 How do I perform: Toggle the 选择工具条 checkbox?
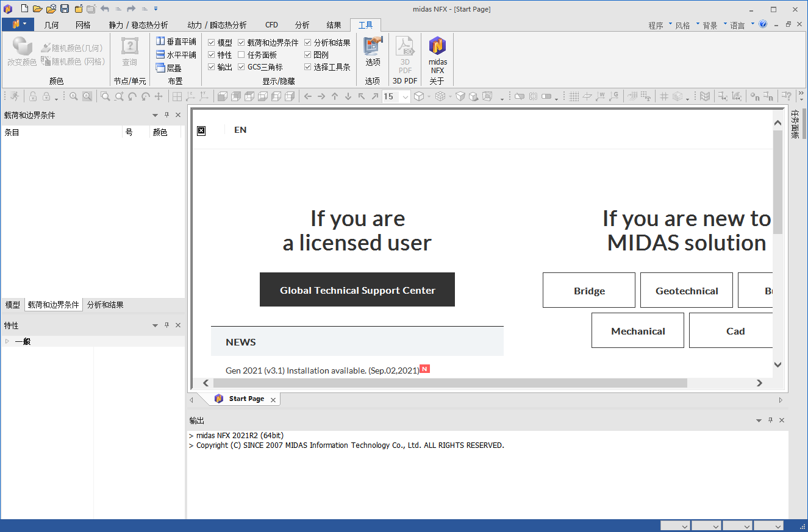[x=308, y=67]
